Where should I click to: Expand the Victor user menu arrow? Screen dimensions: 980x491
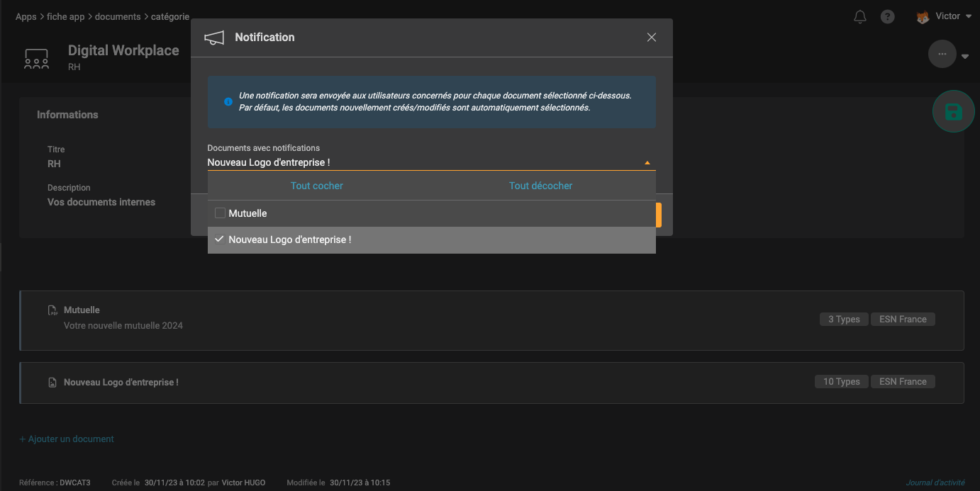[969, 16]
